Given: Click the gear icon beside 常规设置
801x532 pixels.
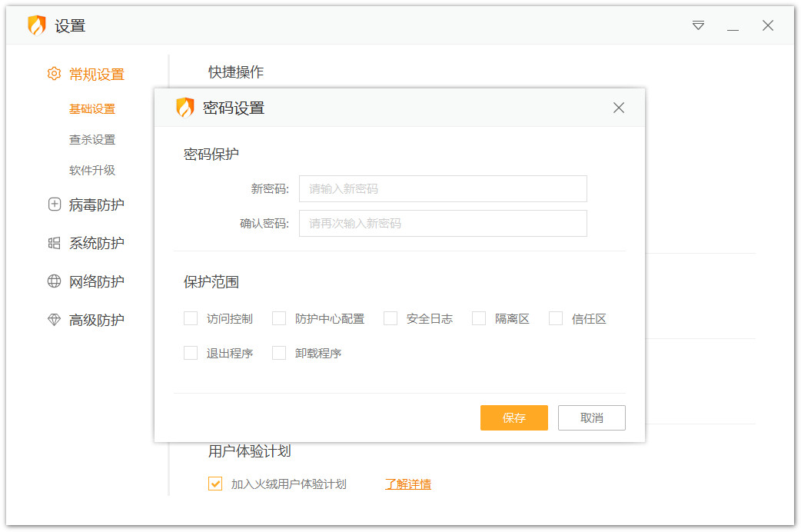Looking at the screenshot, I should click(x=54, y=75).
